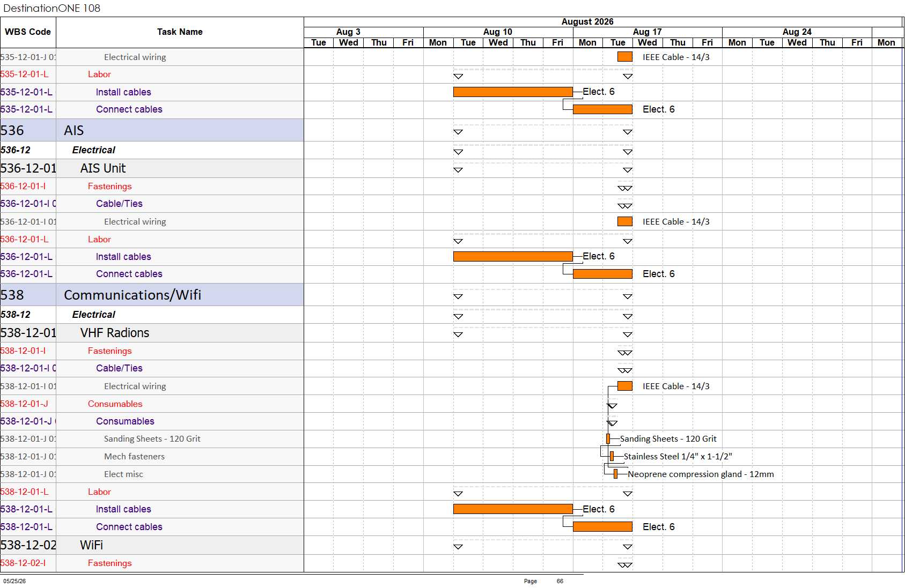Screen dimensions: 905x588
Task: Click the Stainless Steel fastener task bar
Action: tap(612, 456)
